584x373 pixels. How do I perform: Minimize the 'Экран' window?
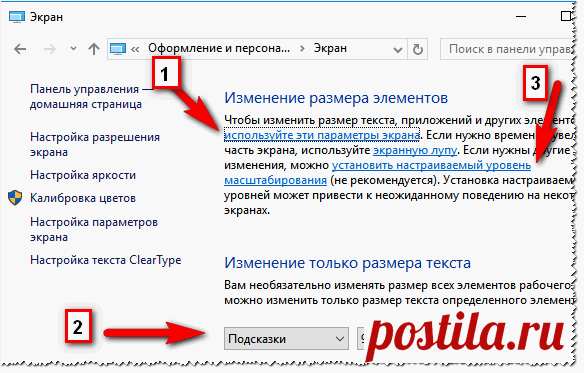tap(521, 16)
